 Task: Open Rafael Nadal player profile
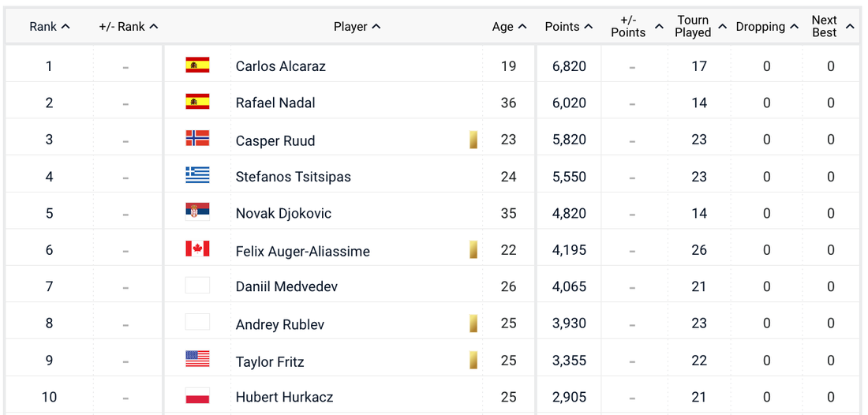pyautogui.click(x=275, y=103)
